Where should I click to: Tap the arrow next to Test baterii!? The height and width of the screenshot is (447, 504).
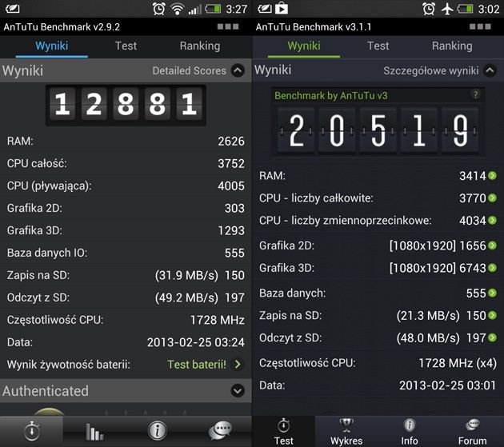(x=238, y=365)
